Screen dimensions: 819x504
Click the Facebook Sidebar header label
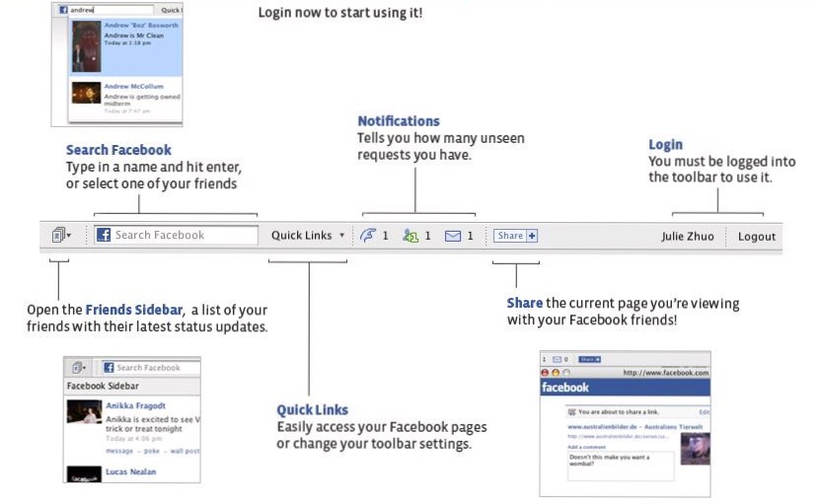click(103, 386)
